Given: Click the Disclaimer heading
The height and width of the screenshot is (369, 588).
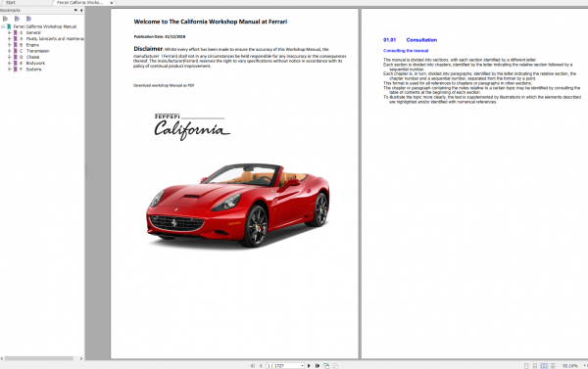Looking at the screenshot, I should pyautogui.click(x=148, y=49).
